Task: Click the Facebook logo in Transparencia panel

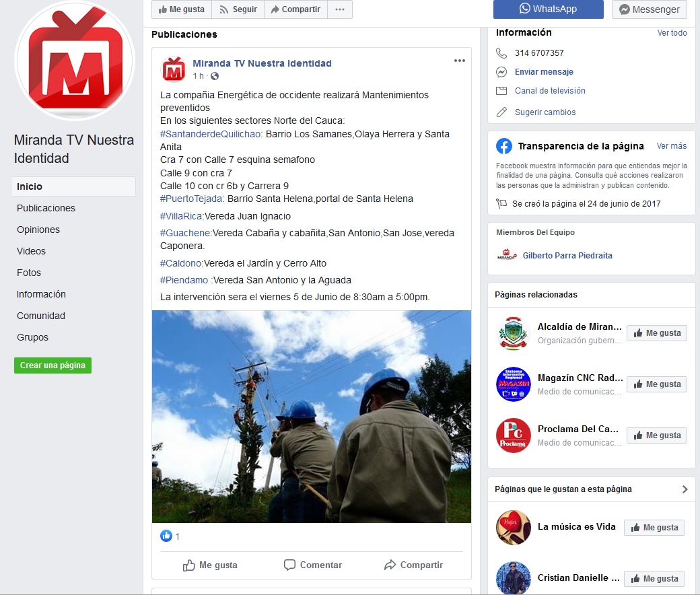Action: (504, 146)
